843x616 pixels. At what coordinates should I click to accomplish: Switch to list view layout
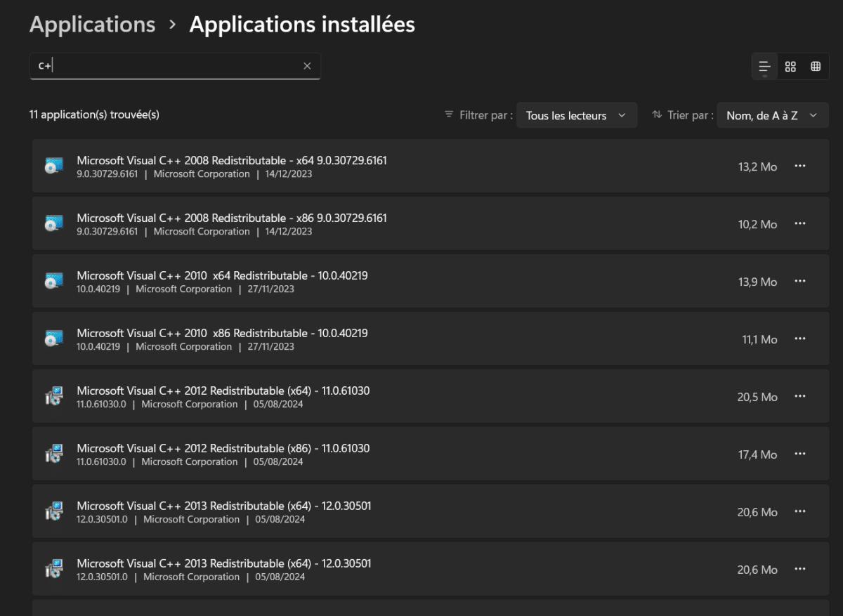click(765, 67)
